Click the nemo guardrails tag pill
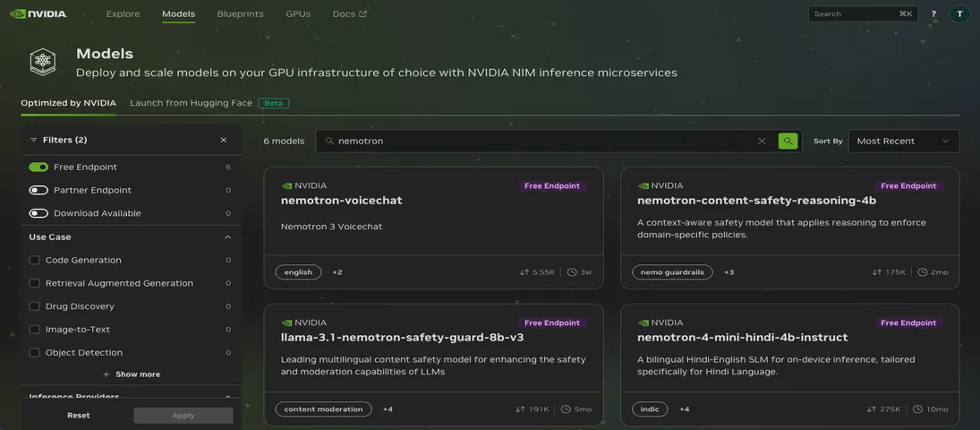Screen dimensions: 980x430 672,272
